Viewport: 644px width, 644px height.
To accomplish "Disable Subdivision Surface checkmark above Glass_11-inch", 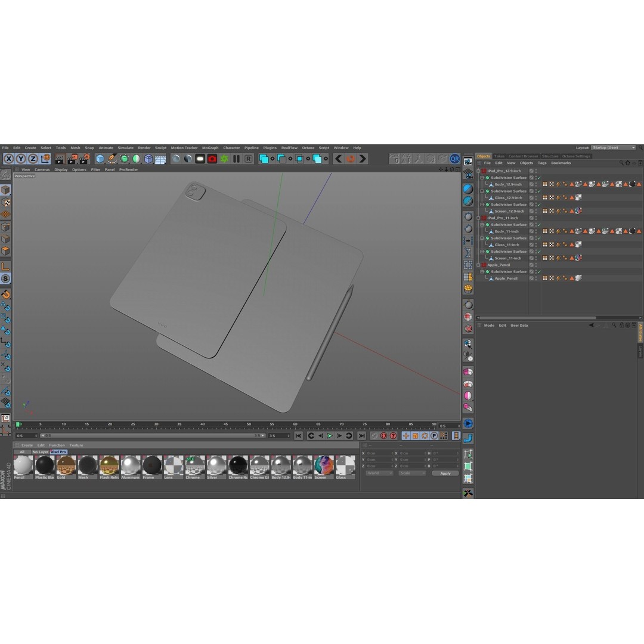I will pos(539,238).
